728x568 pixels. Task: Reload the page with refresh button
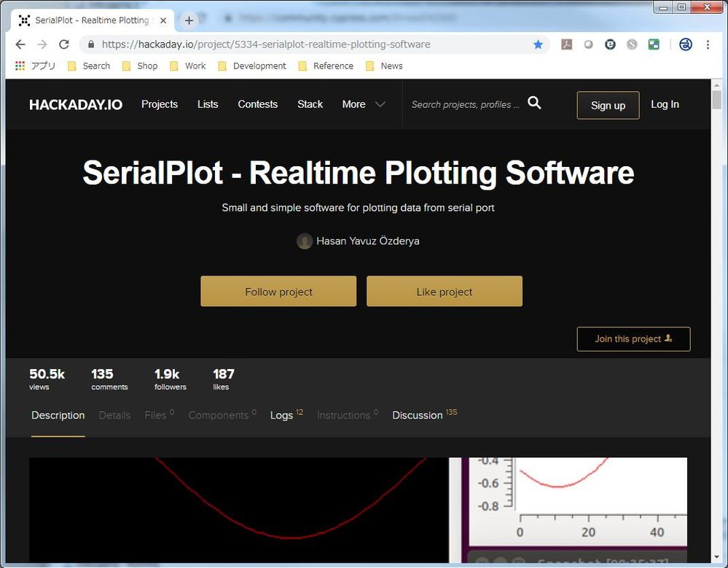(x=64, y=44)
